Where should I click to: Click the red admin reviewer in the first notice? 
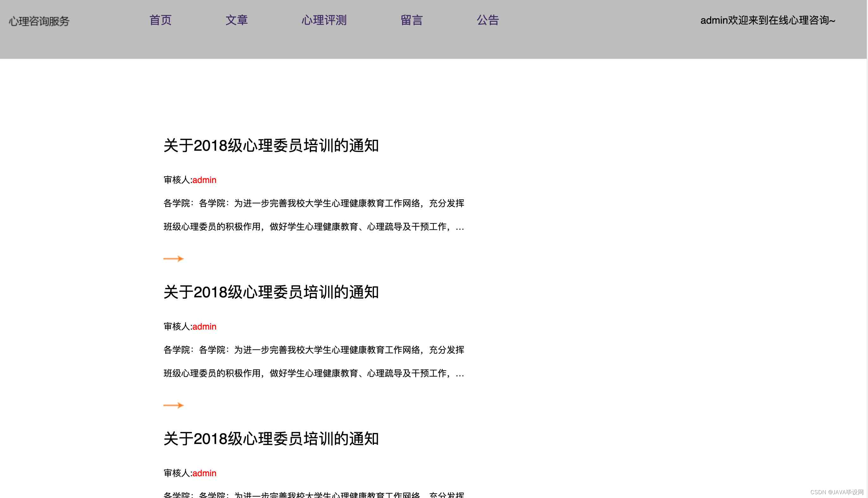tap(204, 180)
